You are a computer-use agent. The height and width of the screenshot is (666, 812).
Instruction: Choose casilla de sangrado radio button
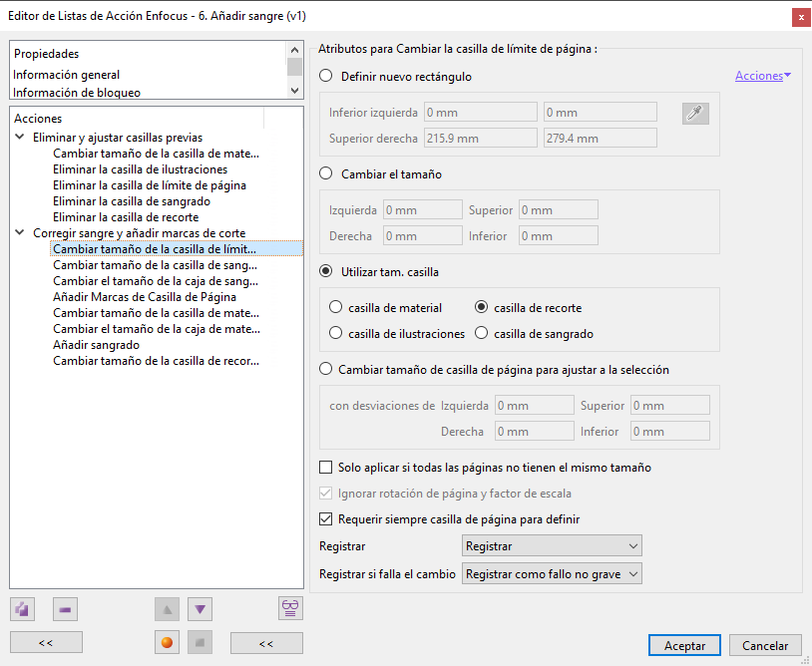(482, 333)
